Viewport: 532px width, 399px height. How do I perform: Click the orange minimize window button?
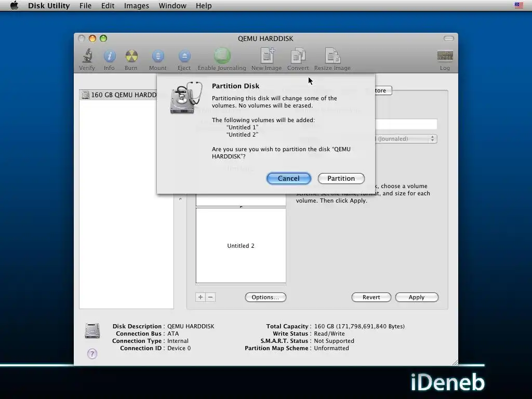pyautogui.click(x=92, y=38)
